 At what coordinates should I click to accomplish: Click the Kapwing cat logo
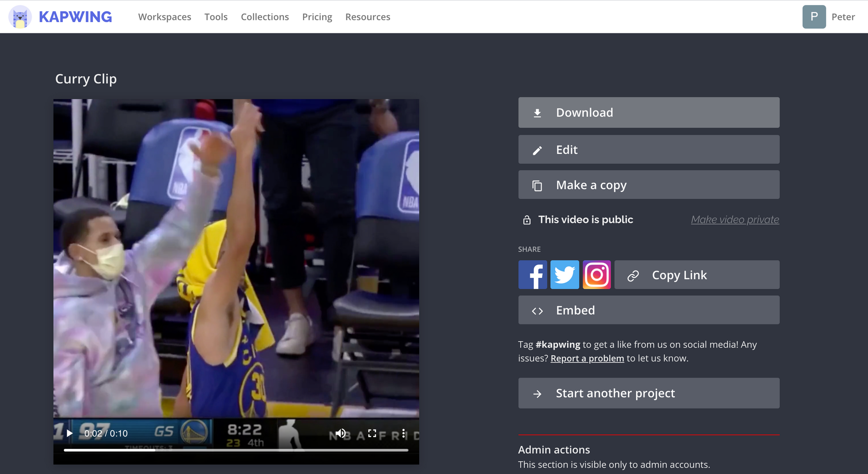point(20,17)
